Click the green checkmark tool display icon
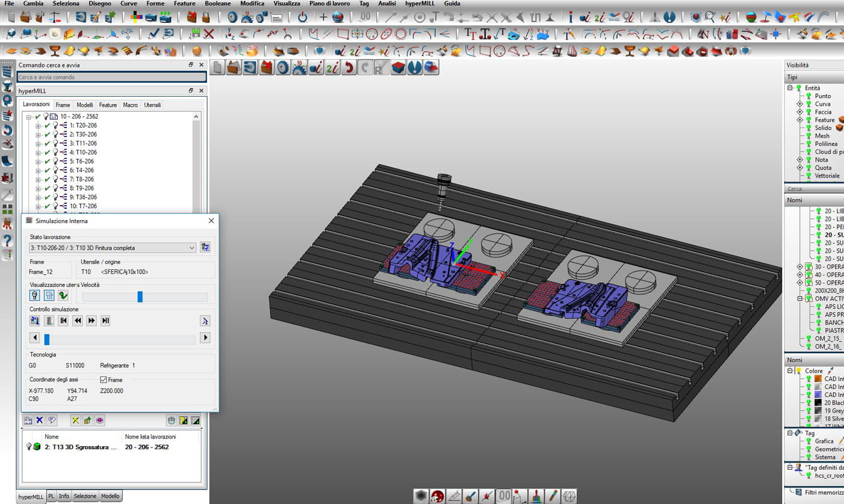844x504 pixels. [x=63, y=295]
